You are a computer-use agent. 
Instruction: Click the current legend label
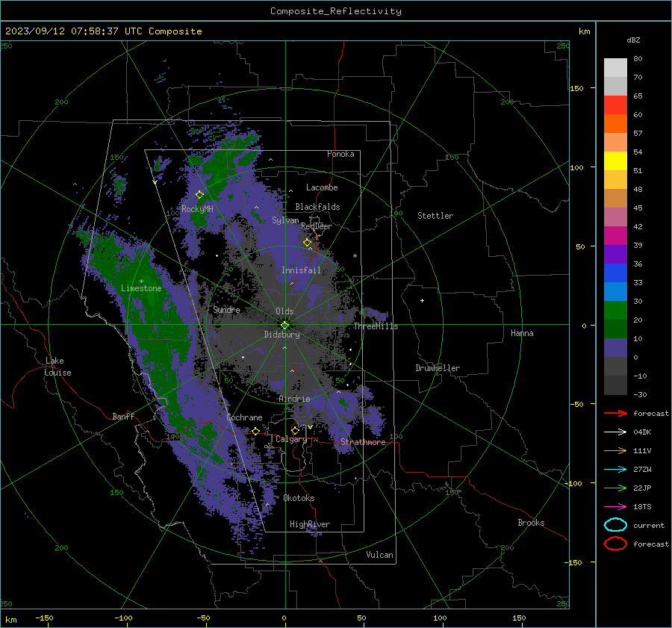click(x=649, y=526)
